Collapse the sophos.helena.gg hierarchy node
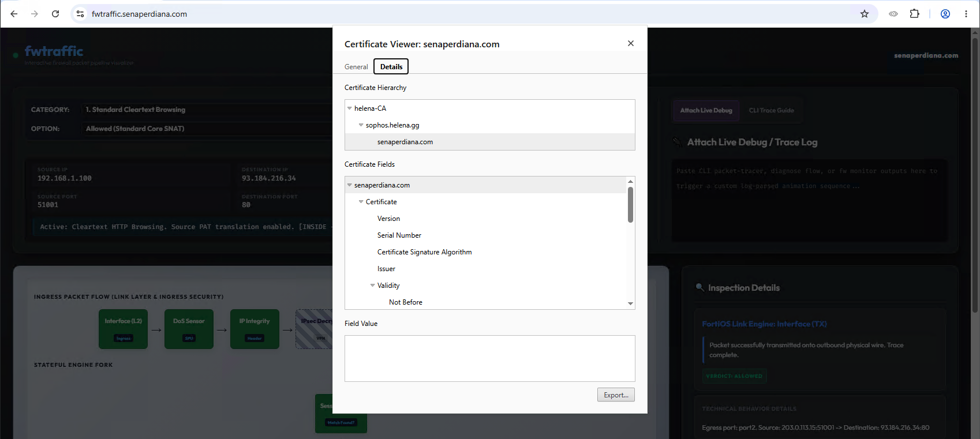 click(x=361, y=125)
